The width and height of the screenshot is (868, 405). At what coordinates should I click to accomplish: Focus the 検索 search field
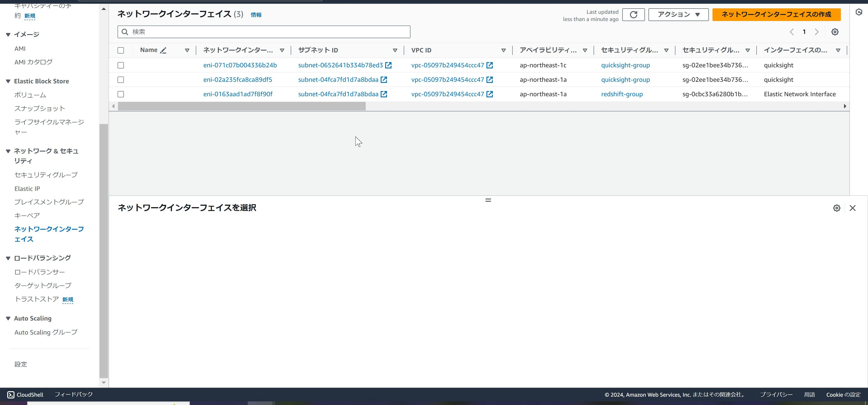(264, 32)
